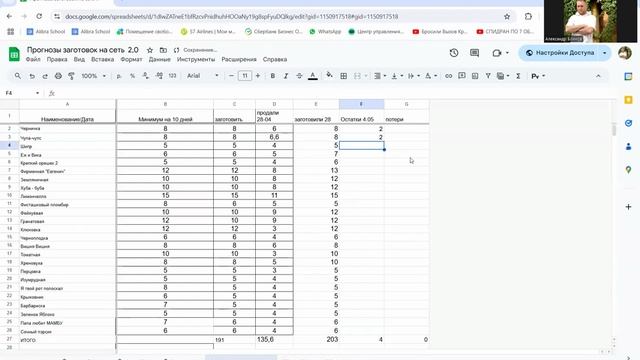Insert comment toolbar icon

(462, 76)
